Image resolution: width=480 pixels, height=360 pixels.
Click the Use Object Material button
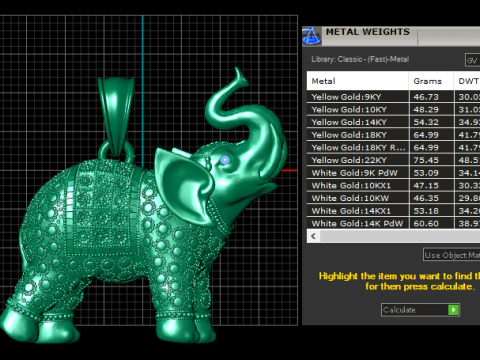pos(452,255)
